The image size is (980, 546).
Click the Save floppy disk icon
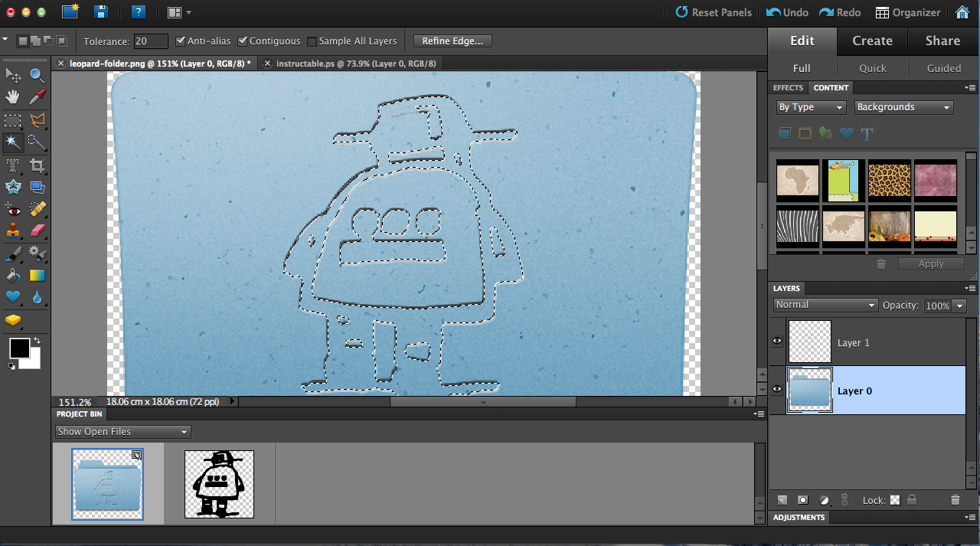coord(100,11)
